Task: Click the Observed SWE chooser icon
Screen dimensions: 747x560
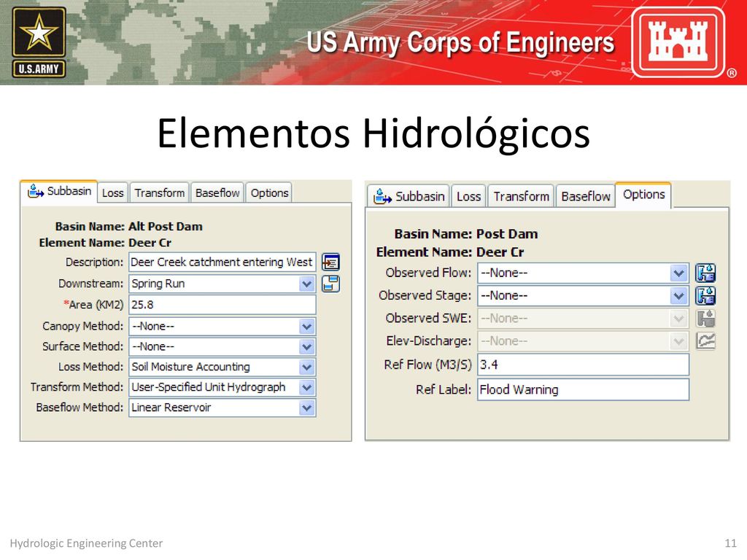Action: coord(705,318)
